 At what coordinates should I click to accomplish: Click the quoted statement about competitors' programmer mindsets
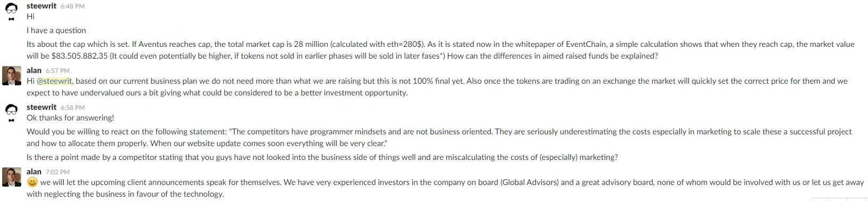[x=439, y=138]
